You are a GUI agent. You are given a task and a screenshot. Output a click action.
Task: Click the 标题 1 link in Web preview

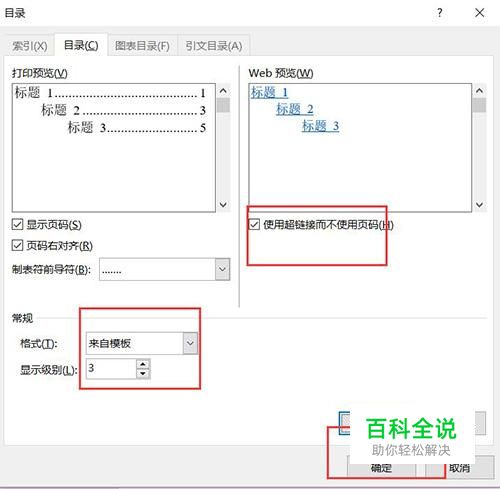(269, 92)
